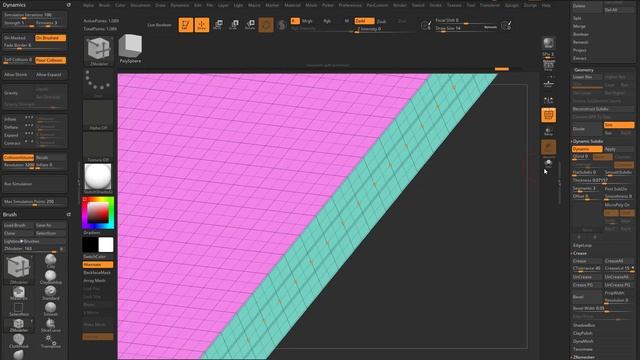Open the Preferences menu

click(350, 5)
